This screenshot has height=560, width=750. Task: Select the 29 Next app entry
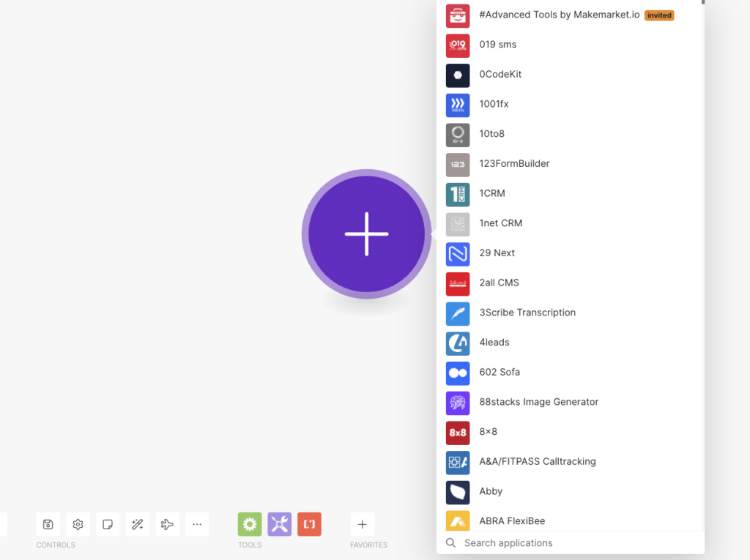click(497, 253)
